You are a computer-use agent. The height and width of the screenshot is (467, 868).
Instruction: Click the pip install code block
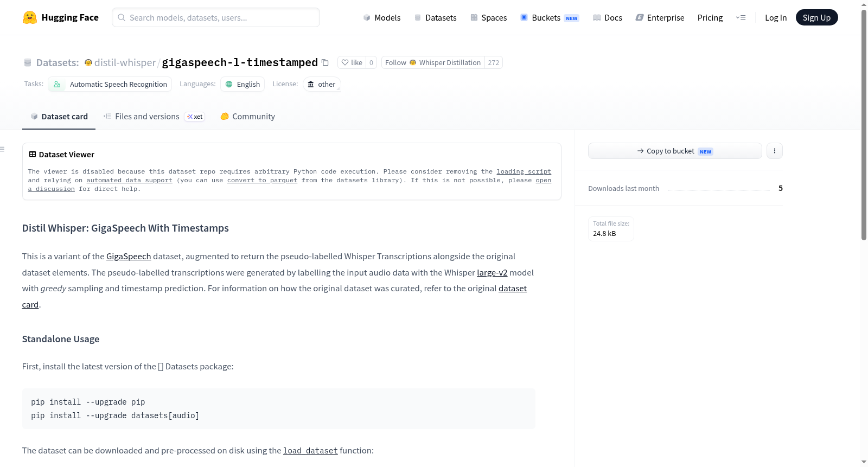(x=279, y=409)
